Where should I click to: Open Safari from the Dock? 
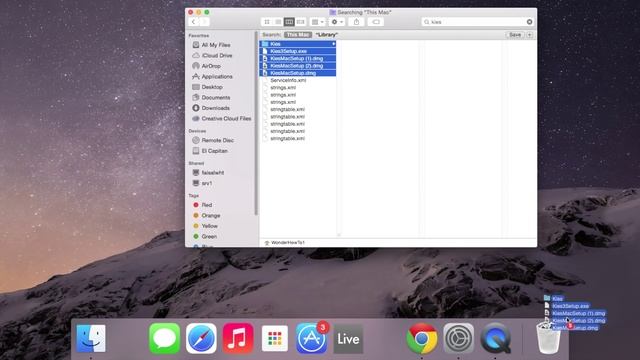click(x=201, y=338)
